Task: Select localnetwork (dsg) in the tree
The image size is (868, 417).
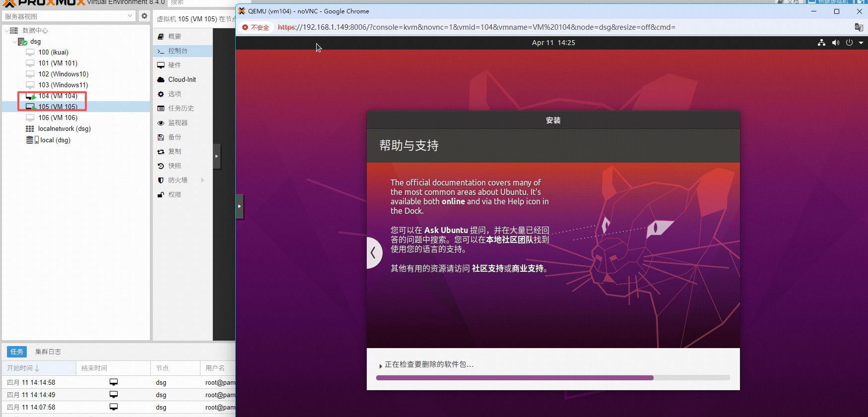Action: tap(64, 129)
